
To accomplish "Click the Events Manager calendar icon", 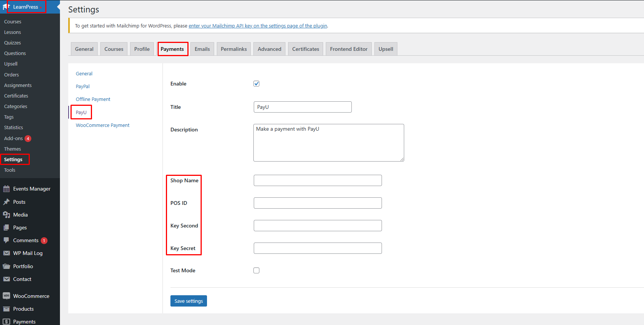I will tap(6, 189).
